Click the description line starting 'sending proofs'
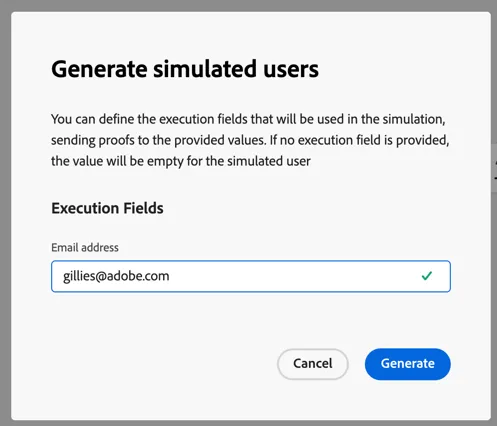497x426 pixels. (250, 140)
